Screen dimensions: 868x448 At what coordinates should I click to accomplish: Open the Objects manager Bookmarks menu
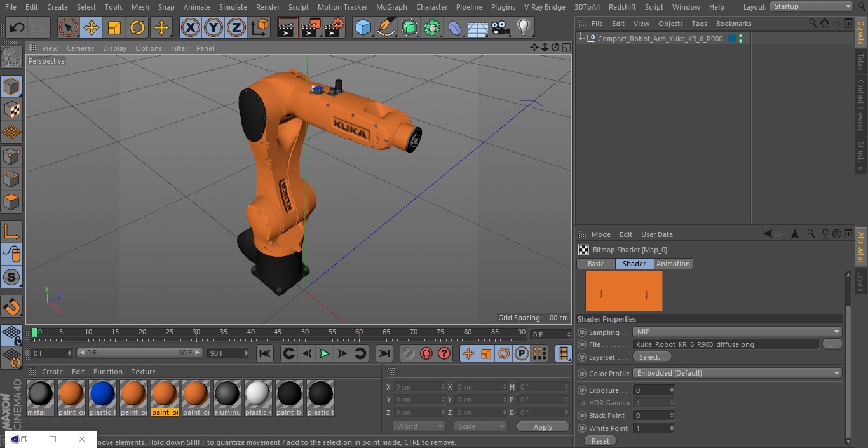pyautogui.click(x=733, y=24)
